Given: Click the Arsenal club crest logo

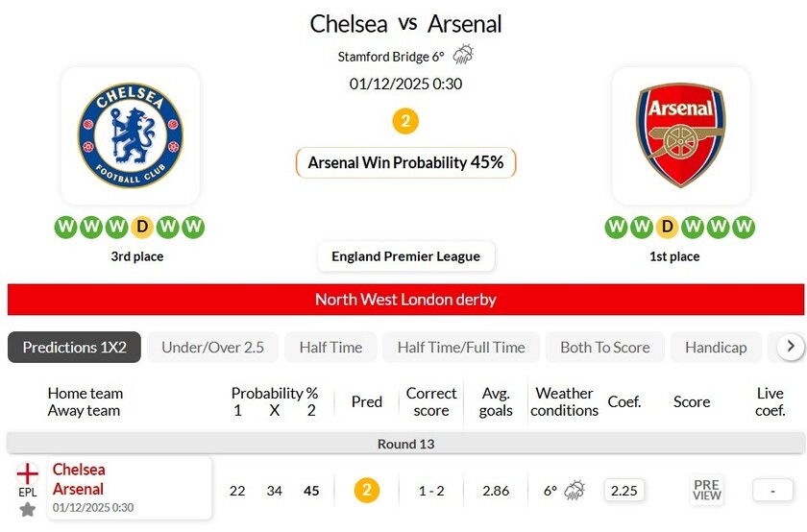Looking at the screenshot, I should pos(680,134).
